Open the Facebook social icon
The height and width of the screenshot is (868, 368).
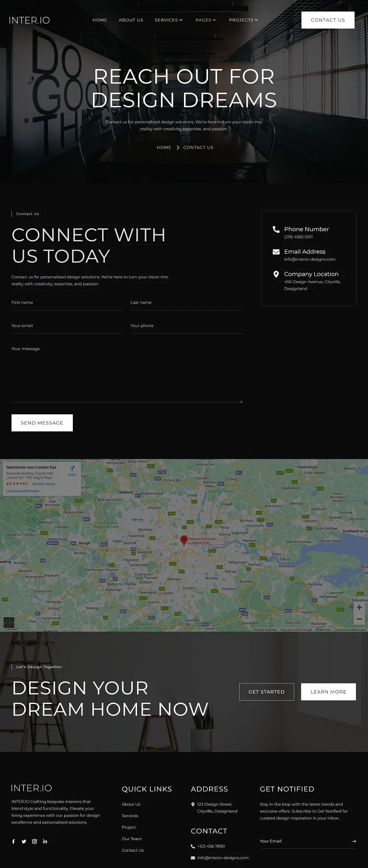point(13,841)
